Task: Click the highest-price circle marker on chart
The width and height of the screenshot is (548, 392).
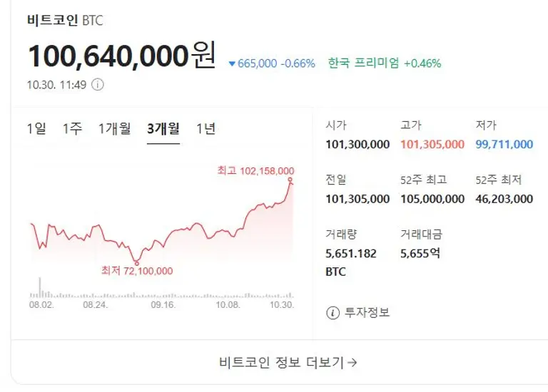Action: 291,180
